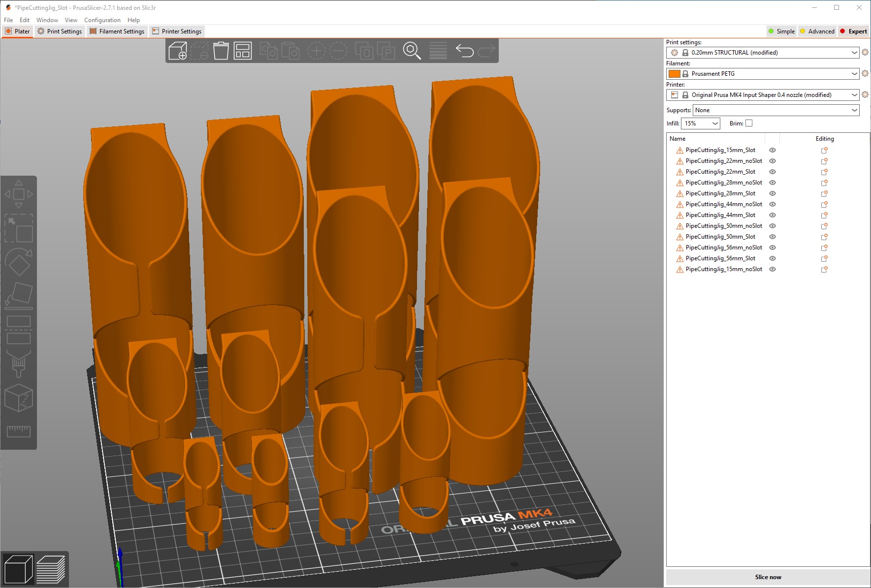
Task: Open the Printer preset dropdown
Action: tap(762, 94)
